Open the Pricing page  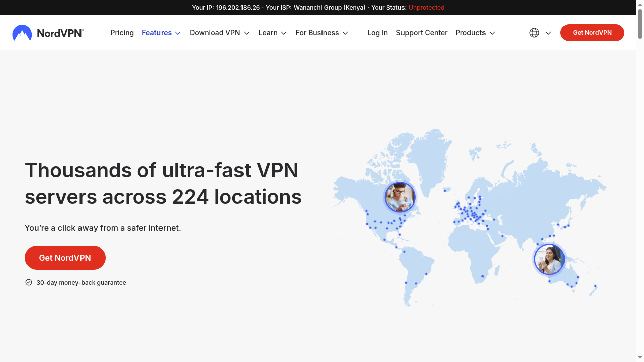pos(122,33)
